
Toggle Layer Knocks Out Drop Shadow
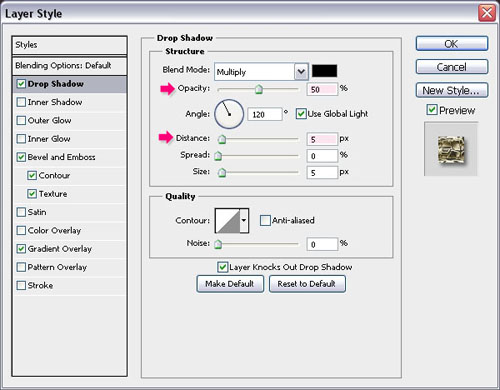click(222, 267)
